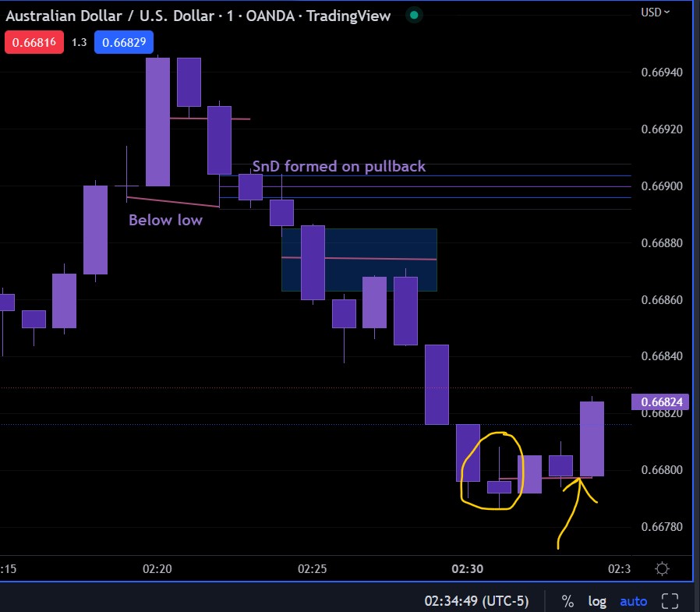Image resolution: width=700 pixels, height=612 pixels.
Task: Select the 'Below low' text annotation
Action: 165,220
